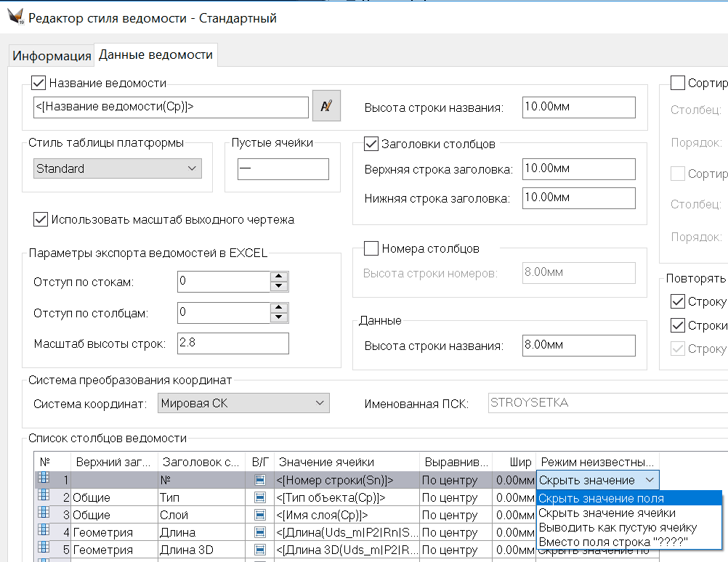Click the Масштаб высоты строк input field
Image resolution: width=728 pixels, height=562 pixels.
point(232,343)
